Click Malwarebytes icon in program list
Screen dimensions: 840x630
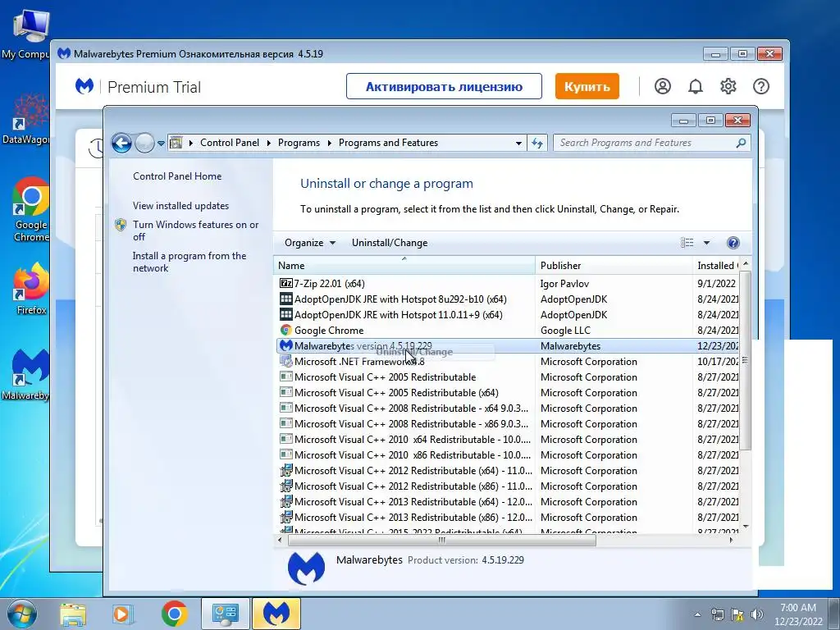(x=286, y=345)
